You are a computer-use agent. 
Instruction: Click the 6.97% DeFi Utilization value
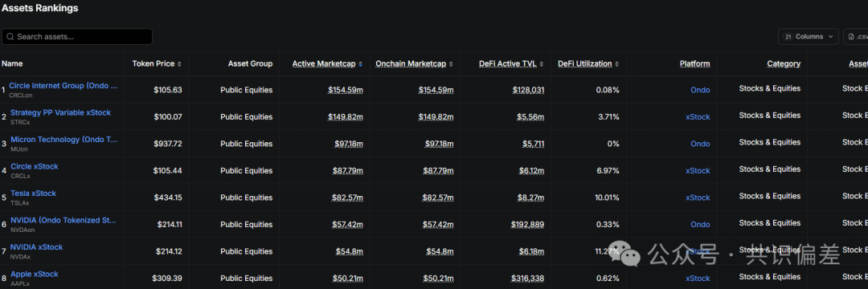point(608,171)
